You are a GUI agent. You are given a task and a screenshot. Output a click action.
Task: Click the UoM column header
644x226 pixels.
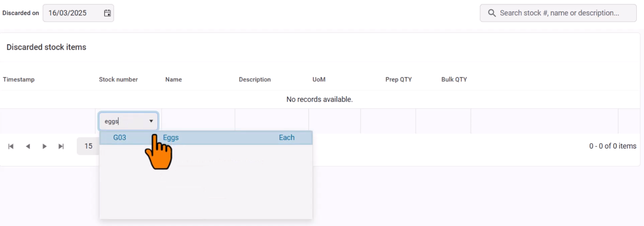[319, 80]
